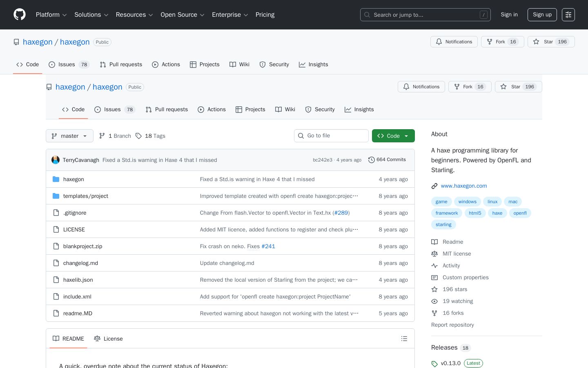Click the file icon beside readme.MD
This screenshot has height=368, width=588.
pyautogui.click(x=56, y=313)
